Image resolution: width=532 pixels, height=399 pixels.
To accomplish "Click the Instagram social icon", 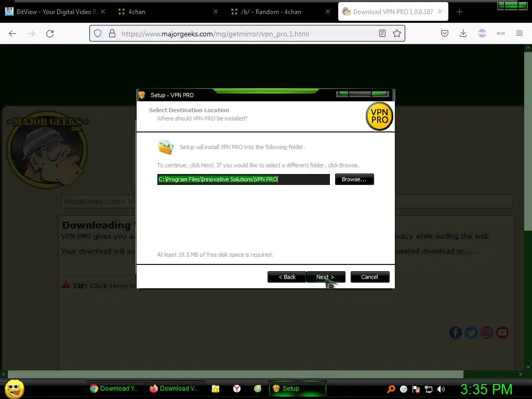I will [x=486, y=332].
